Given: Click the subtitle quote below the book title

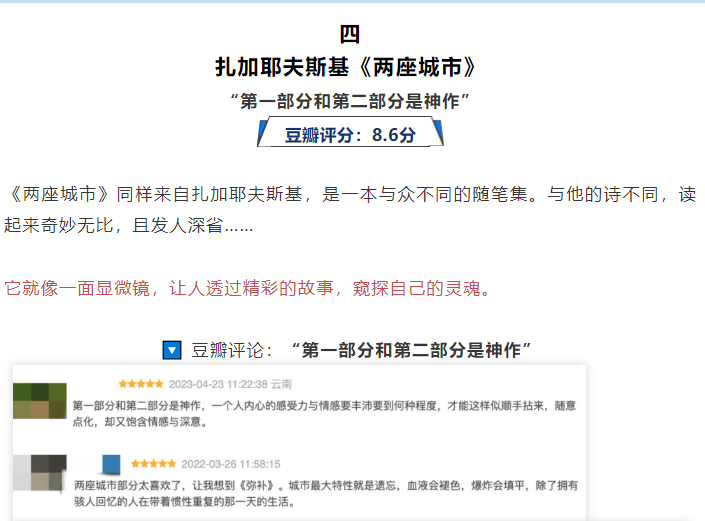Looking at the screenshot, I should (x=349, y=101).
